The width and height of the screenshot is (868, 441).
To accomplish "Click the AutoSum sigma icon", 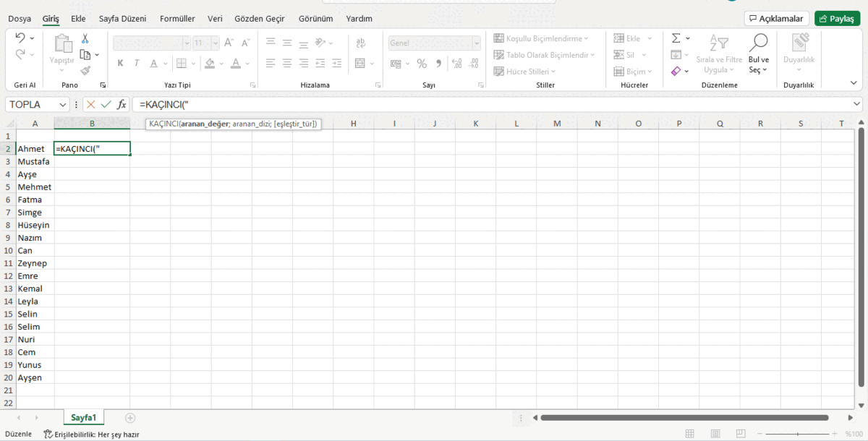I will (676, 38).
